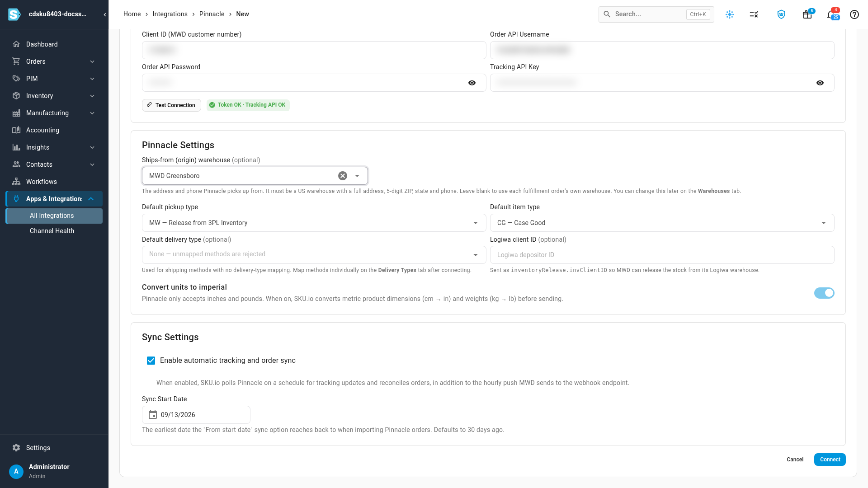The height and width of the screenshot is (488, 868).
Task: Show the Order API Password via eye icon
Action: [472, 83]
